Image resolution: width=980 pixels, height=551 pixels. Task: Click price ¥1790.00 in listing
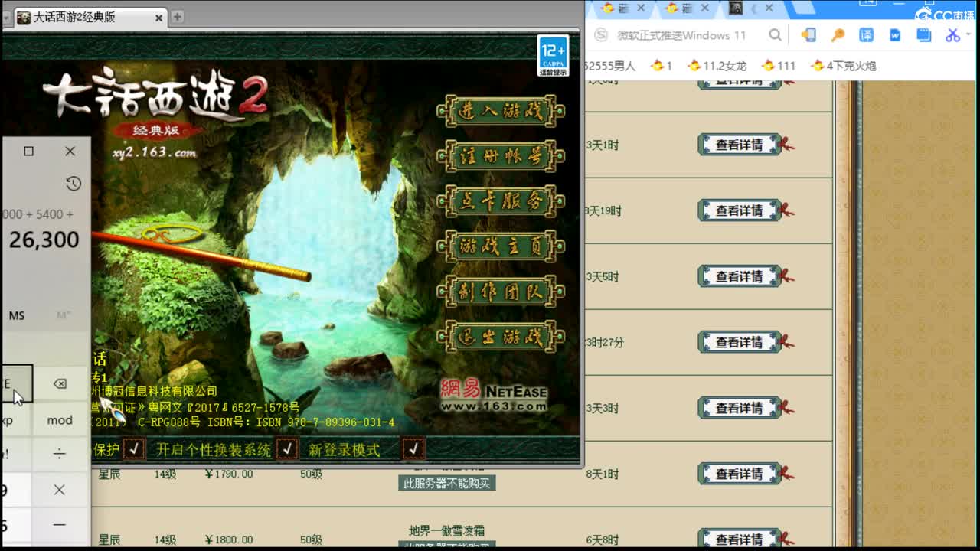click(229, 474)
